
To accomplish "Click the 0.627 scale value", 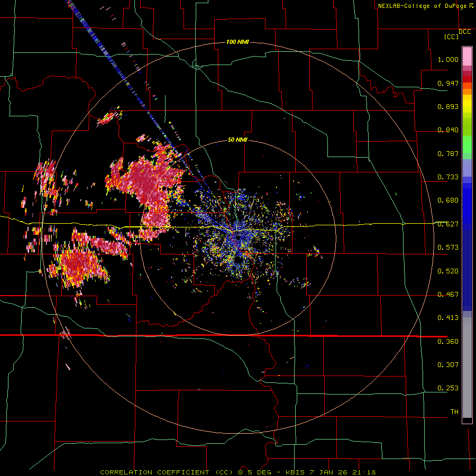I will click(448, 224).
